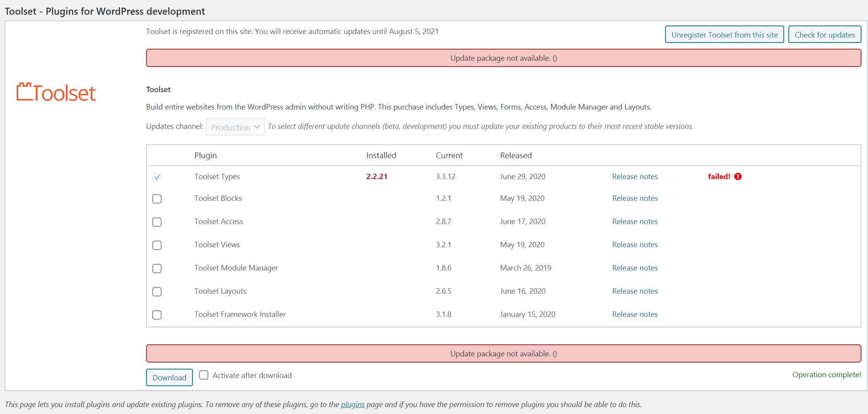Viewport: 868px width, 414px height.
Task: Select the Toolset Access checkbox
Action: [157, 222]
